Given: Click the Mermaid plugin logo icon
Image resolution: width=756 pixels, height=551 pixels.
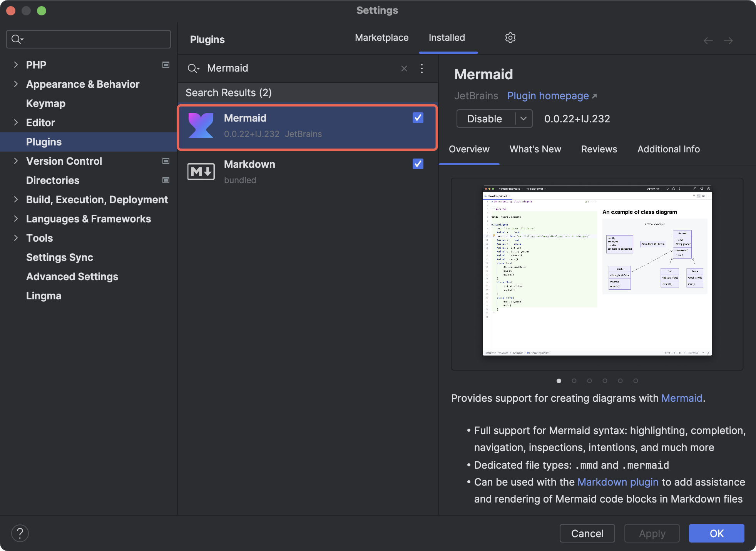Looking at the screenshot, I should point(201,125).
